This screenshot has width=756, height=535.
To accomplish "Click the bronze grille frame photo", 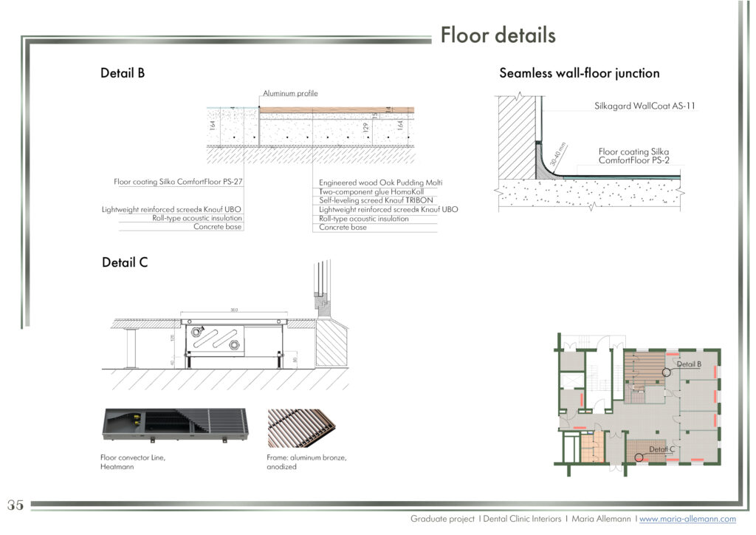I will [301, 428].
